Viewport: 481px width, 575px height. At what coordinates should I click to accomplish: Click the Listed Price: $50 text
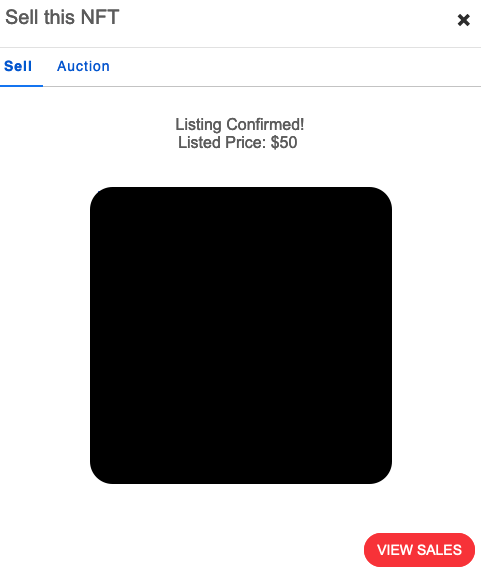(238, 143)
